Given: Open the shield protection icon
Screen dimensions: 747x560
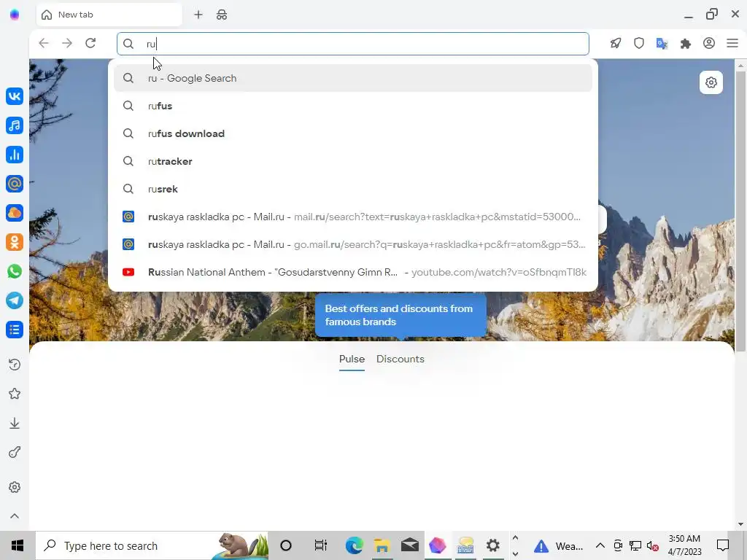Looking at the screenshot, I should (639, 43).
